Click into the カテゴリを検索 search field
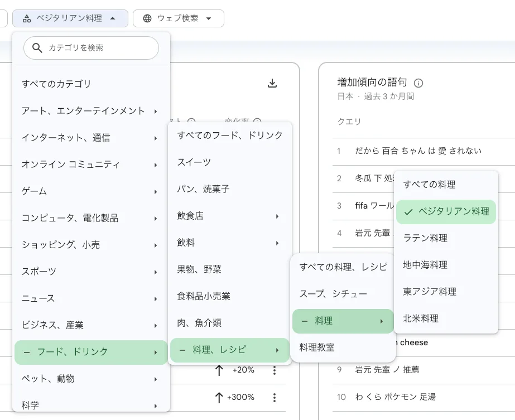The height and width of the screenshot is (420, 515). (x=92, y=48)
